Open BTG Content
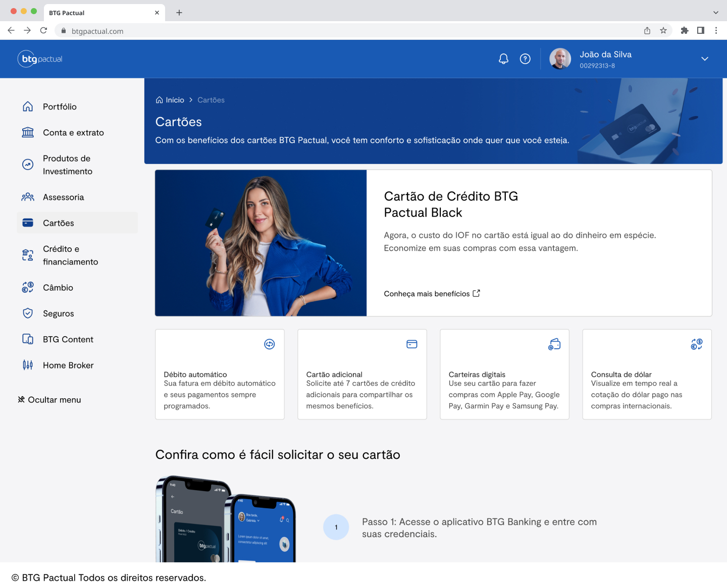 click(x=77, y=339)
